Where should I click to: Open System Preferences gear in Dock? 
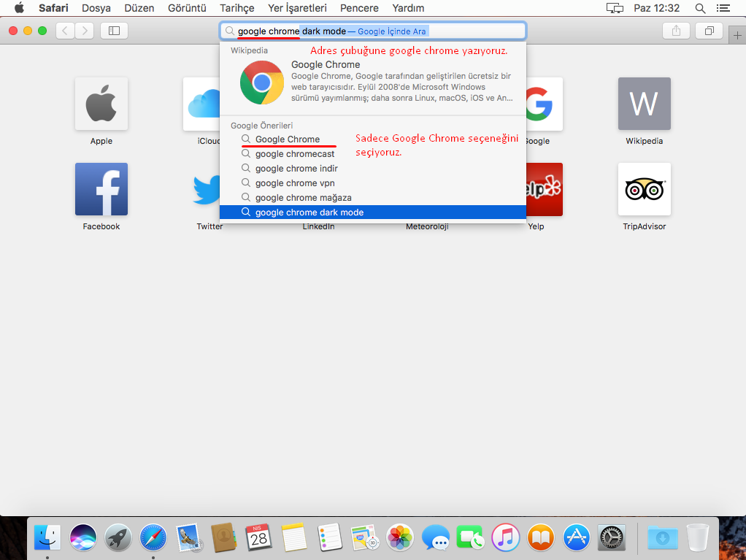point(612,537)
